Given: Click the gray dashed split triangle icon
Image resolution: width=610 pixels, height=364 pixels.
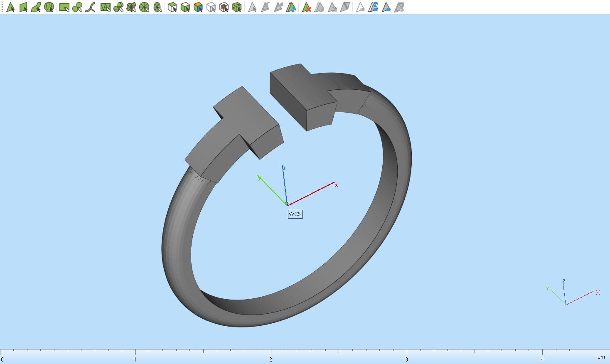Looking at the screenshot, I should (320, 7).
